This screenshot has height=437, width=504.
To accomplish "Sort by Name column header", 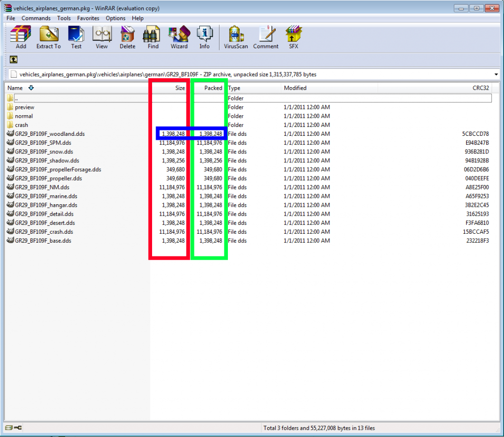I will (x=15, y=88).
